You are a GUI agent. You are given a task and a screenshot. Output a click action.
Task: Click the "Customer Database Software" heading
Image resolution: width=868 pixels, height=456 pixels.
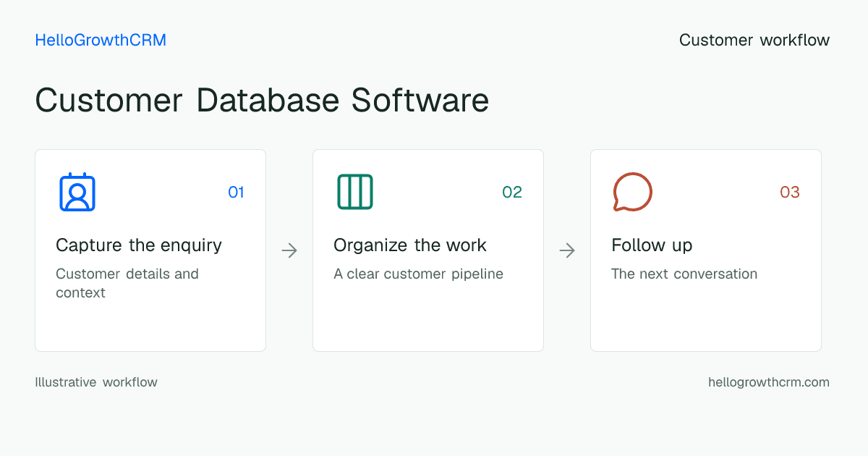[x=262, y=100]
